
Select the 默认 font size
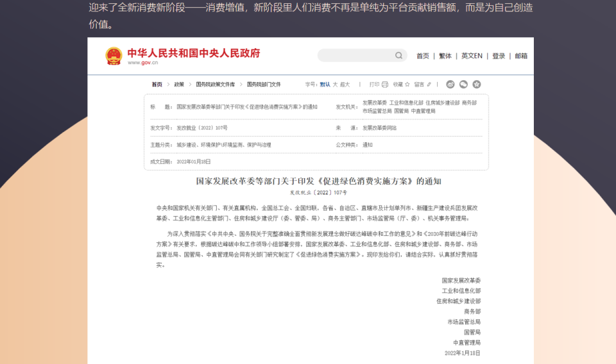pos(325,85)
